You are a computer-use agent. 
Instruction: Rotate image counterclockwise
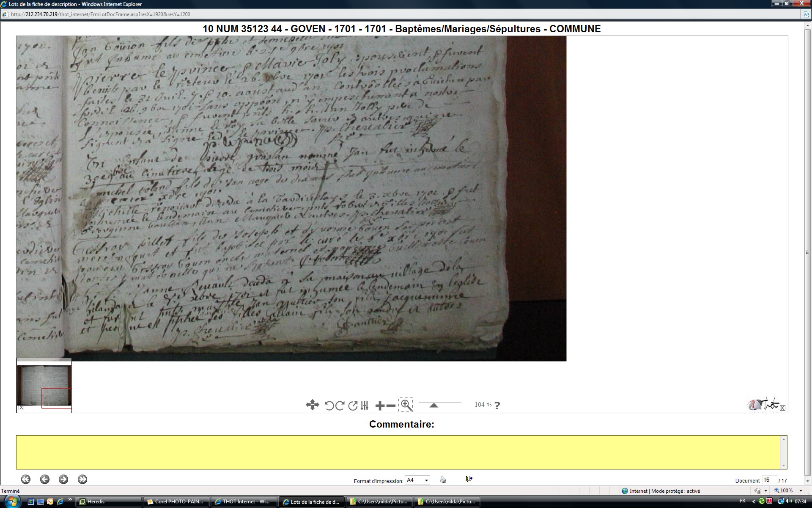tap(329, 406)
